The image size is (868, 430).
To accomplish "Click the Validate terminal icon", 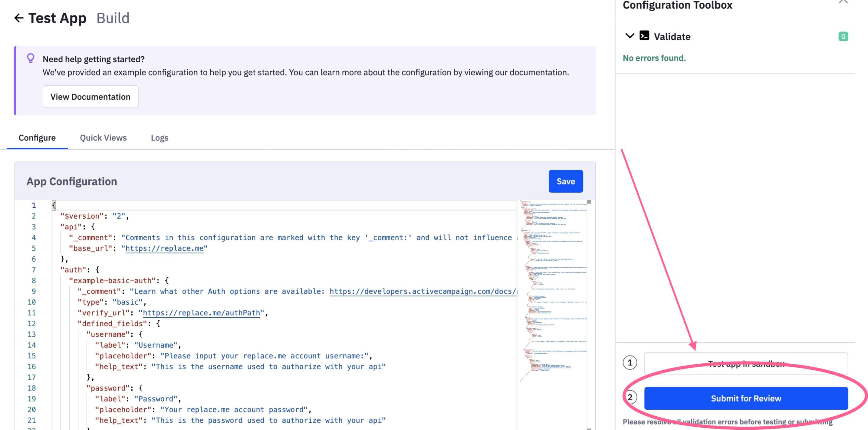I will (x=644, y=36).
